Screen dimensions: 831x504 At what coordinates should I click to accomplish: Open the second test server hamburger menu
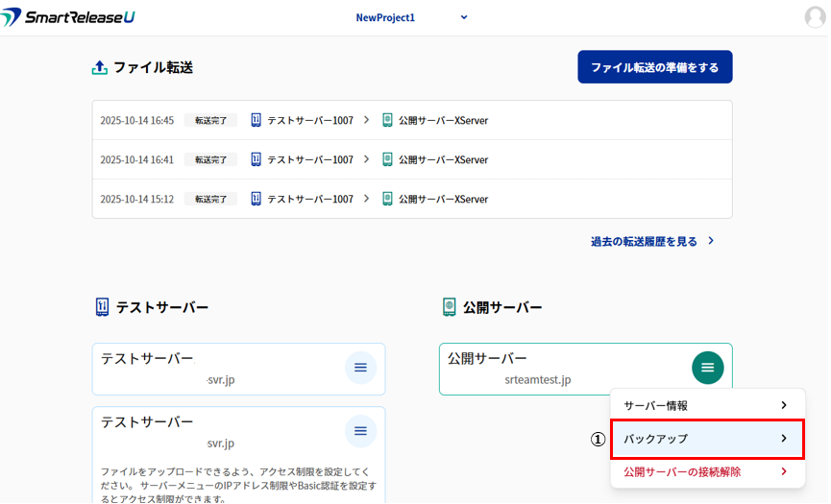360,431
